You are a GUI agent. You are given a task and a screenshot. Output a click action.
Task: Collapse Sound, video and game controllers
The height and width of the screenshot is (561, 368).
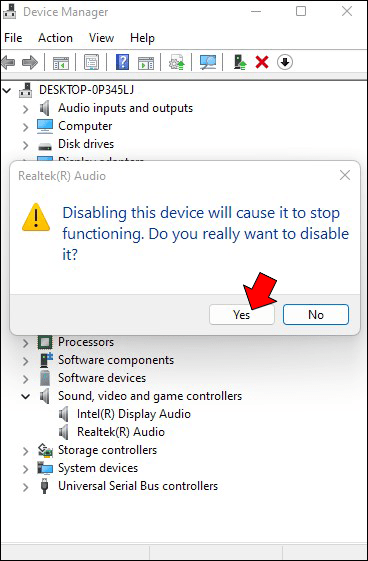25,396
